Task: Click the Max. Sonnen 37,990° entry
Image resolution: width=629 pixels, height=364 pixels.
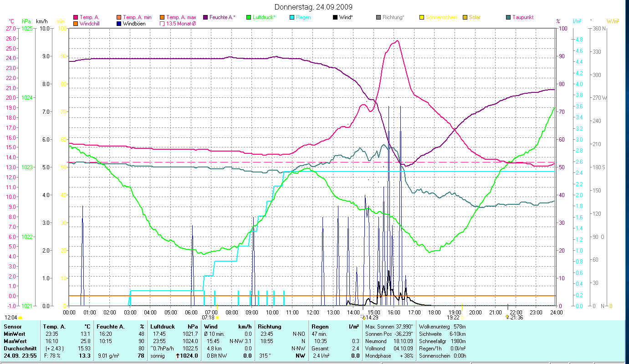Action: coord(389,327)
